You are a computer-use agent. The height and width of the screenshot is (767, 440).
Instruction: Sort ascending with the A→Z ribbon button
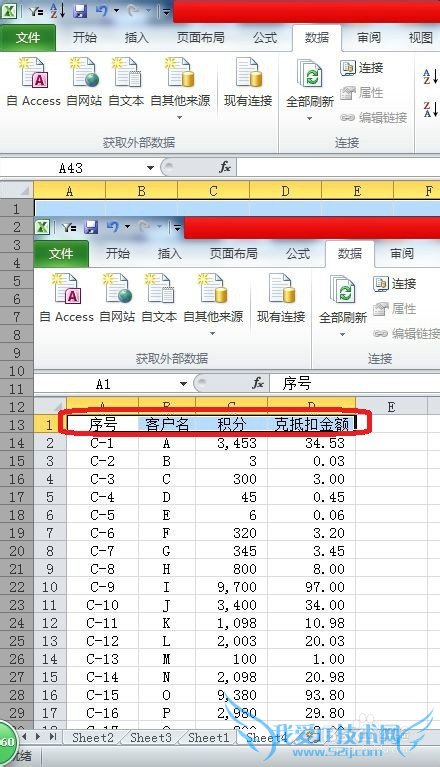(x=431, y=76)
